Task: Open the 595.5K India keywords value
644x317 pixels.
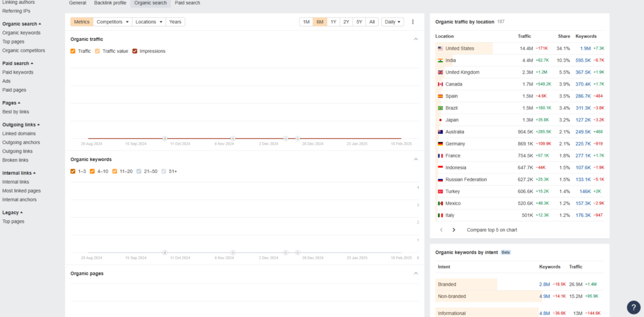Action: pos(583,60)
